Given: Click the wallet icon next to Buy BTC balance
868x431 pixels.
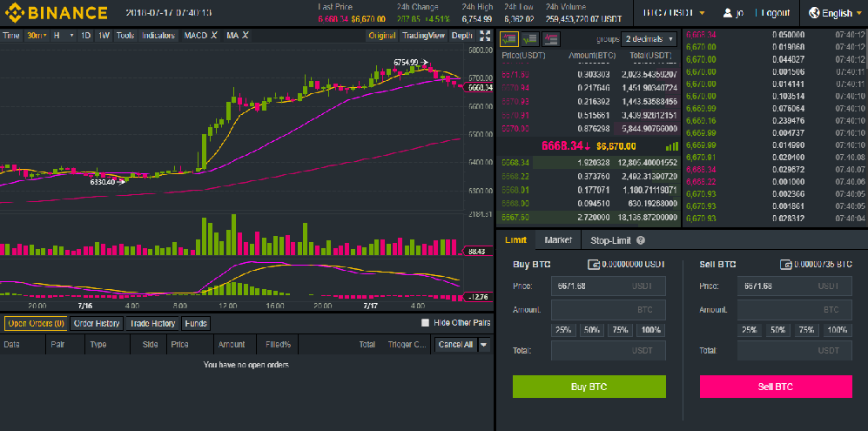Looking at the screenshot, I should 594,264.
